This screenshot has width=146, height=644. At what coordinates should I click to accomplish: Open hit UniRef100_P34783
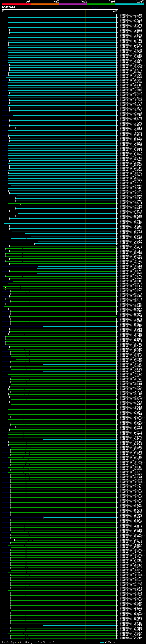[131, 35]
